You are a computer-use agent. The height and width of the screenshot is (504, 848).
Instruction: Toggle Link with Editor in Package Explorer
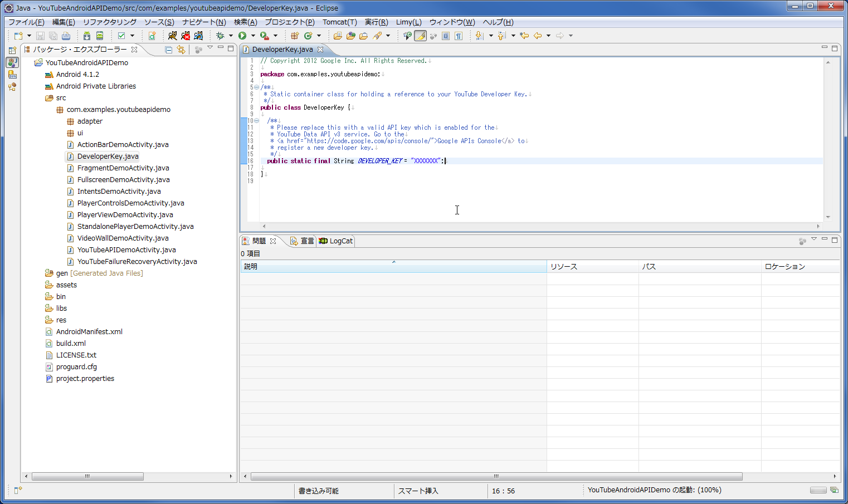click(181, 50)
